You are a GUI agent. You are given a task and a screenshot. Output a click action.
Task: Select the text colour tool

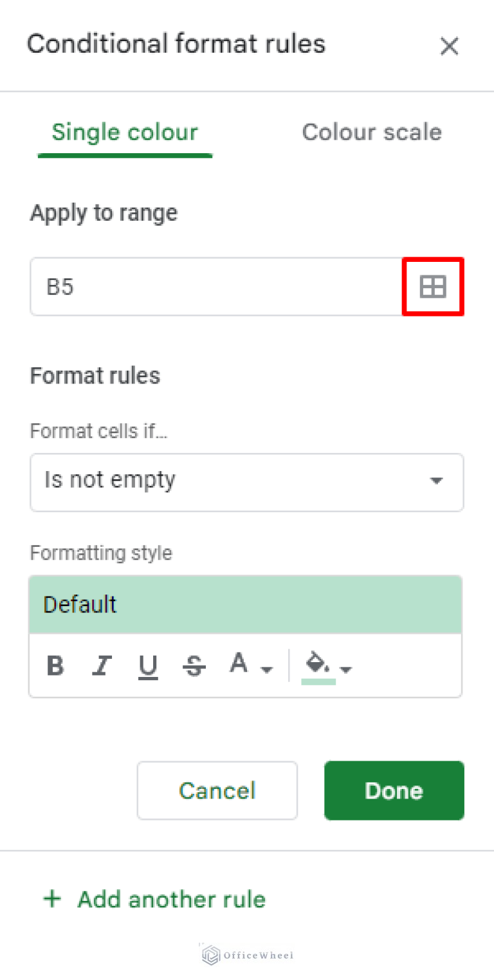pyautogui.click(x=239, y=662)
